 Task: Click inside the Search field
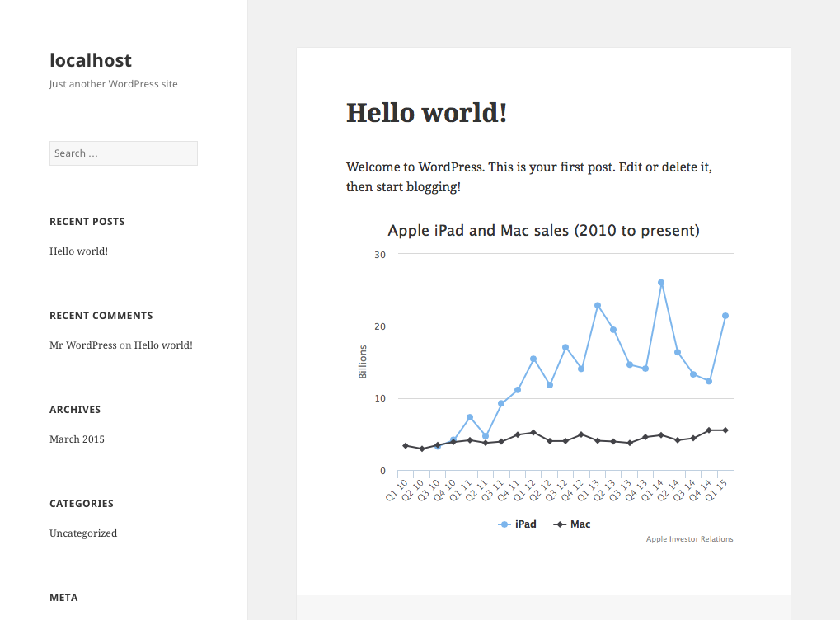(x=123, y=153)
